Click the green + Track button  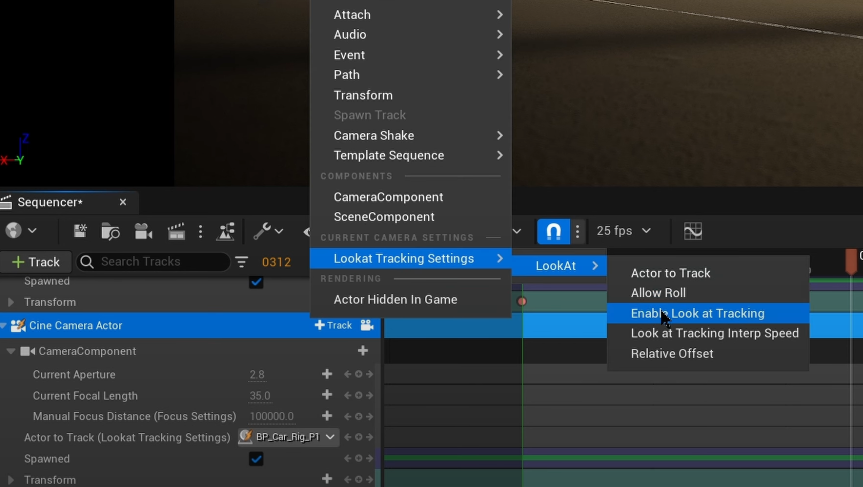point(35,262)
